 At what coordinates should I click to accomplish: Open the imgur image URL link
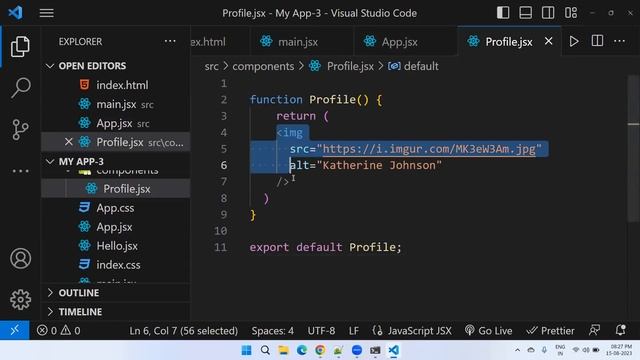[x=429, y=149]
